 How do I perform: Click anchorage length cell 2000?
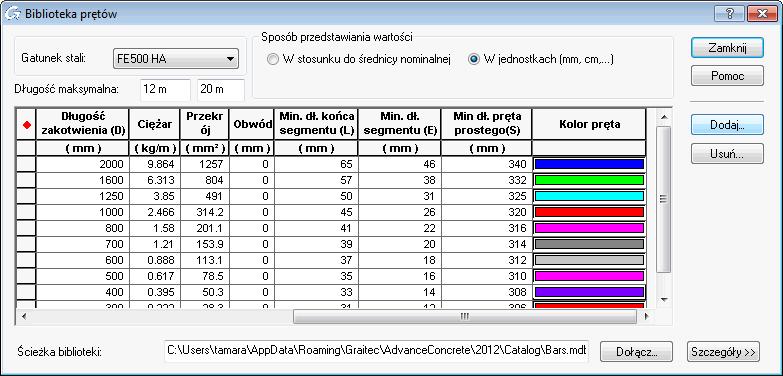[x=82, y=164]
